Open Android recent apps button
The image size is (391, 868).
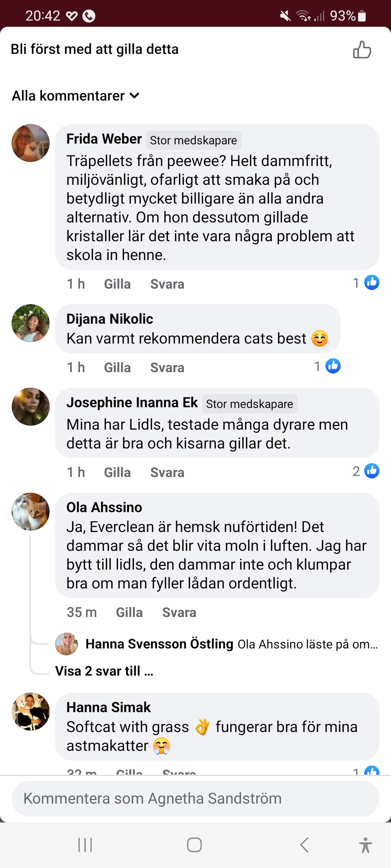coord(85,845)
